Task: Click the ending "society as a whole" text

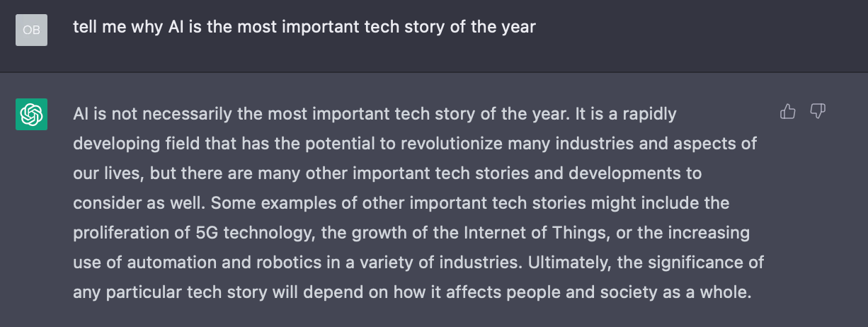Action: point(691,292)
